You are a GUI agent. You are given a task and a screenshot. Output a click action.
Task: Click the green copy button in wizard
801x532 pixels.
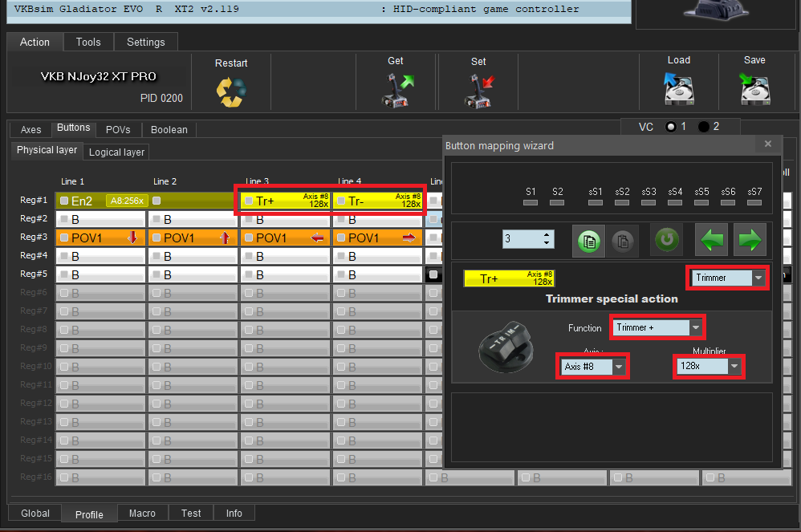(x=588, y=240)
